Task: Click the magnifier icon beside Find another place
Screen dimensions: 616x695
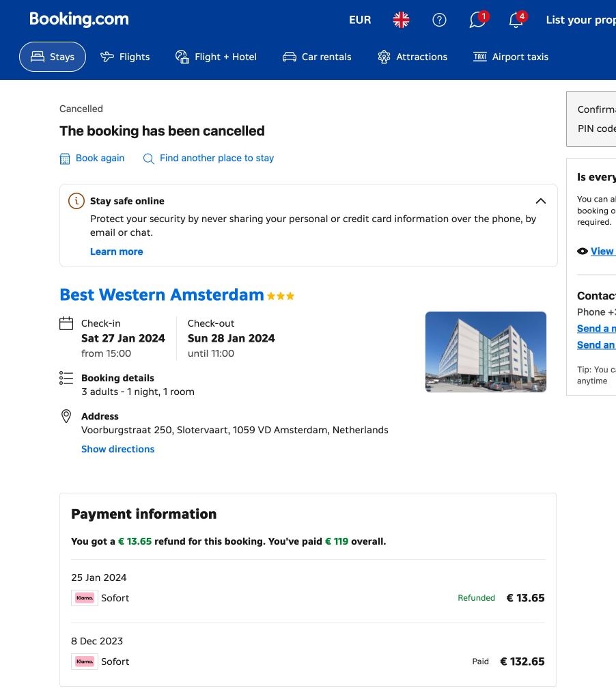Action: coord(149,159)
